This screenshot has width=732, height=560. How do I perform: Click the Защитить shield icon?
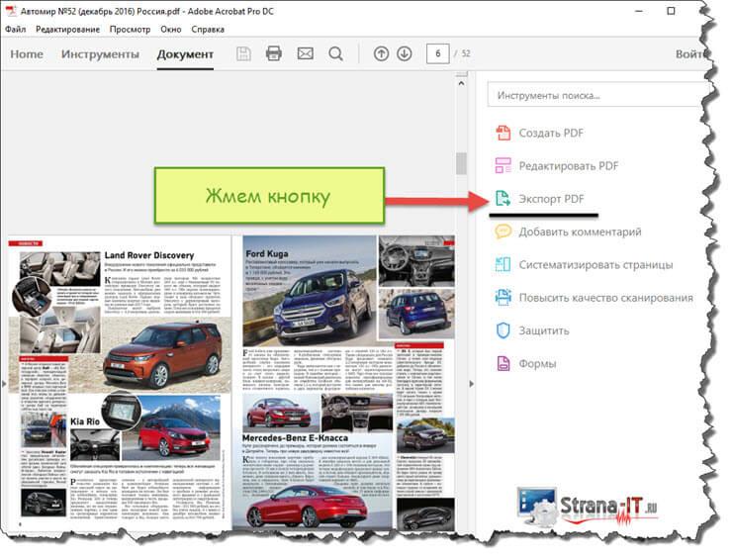(503, 330)
